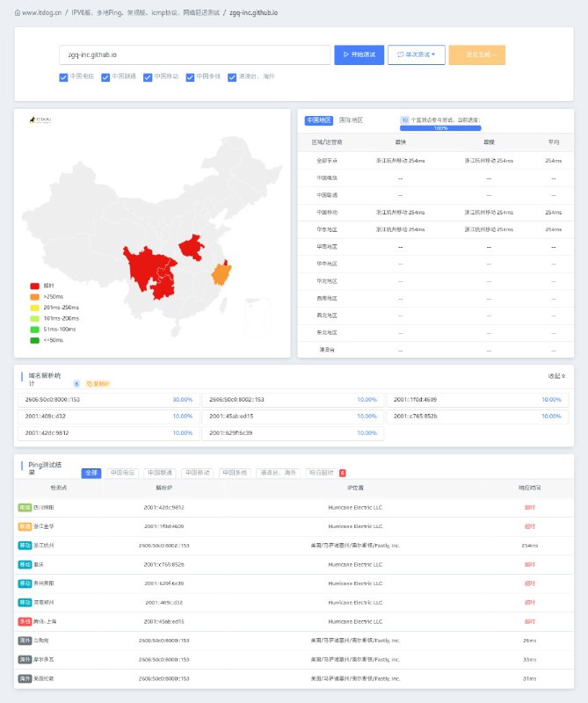Click the domain input field with zgq-inc.github.io
This screenshot has width=588, height=703.
point(194,54)
